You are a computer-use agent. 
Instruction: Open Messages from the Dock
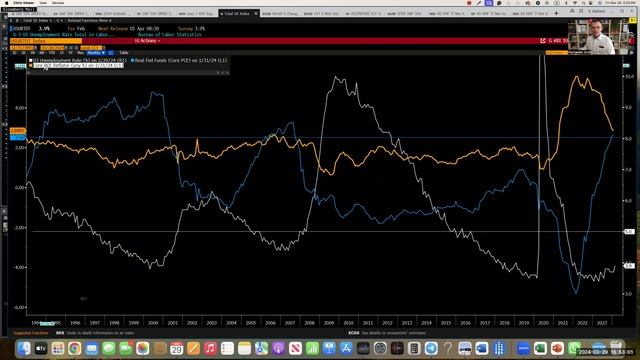click(x=109, y=348)
